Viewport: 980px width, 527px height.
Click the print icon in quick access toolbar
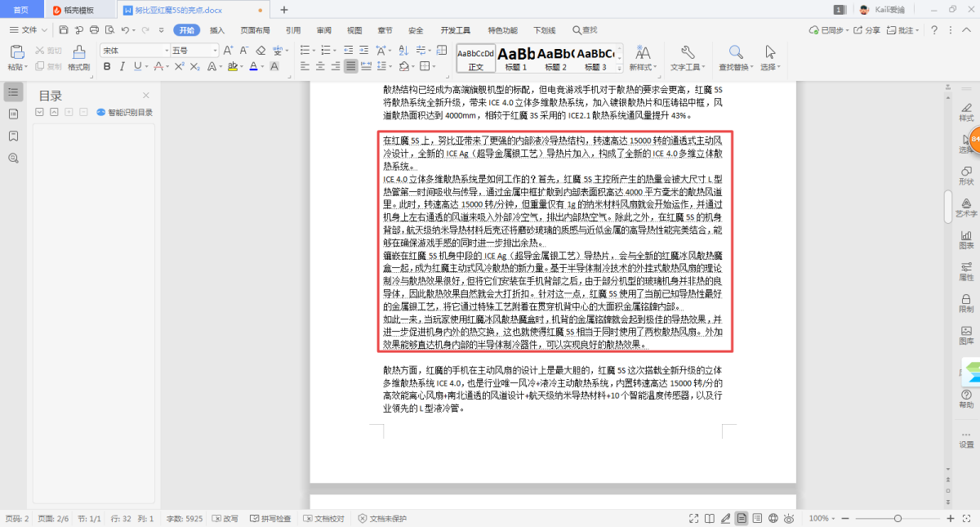coord(94,30)
